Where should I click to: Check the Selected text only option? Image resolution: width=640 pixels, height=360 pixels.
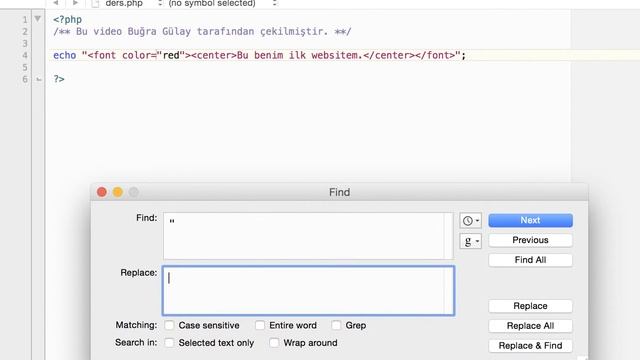[169, 343]
